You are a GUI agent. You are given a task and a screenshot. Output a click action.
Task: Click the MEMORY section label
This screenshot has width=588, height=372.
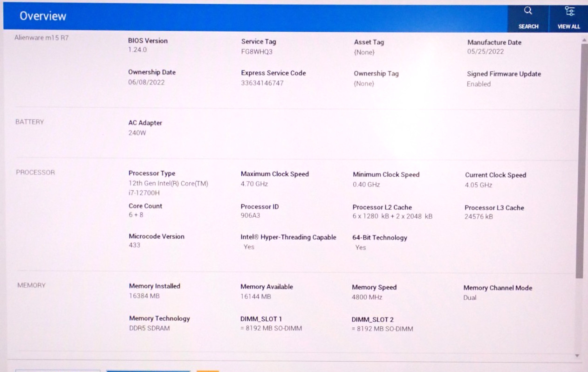32,285
